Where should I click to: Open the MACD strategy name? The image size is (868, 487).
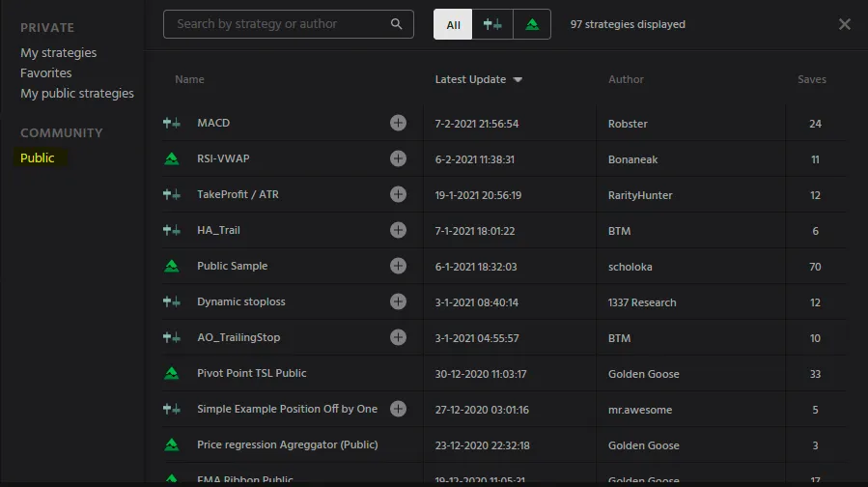[213, 123]
